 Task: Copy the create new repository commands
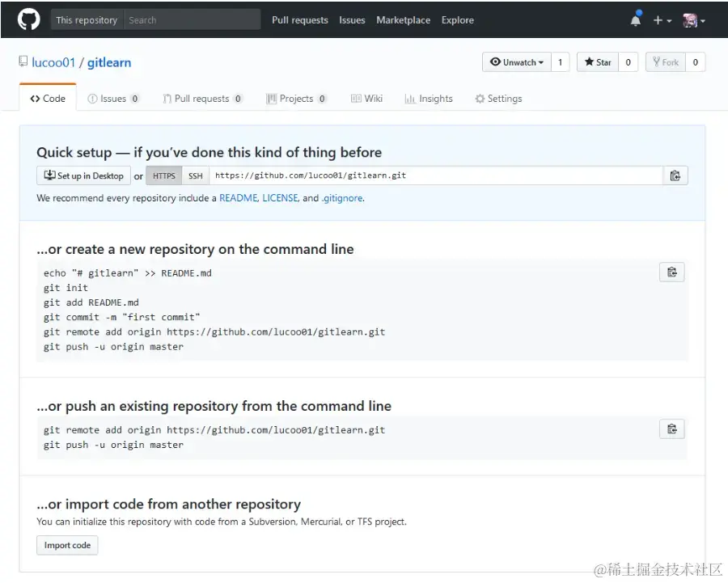(672, 272)
